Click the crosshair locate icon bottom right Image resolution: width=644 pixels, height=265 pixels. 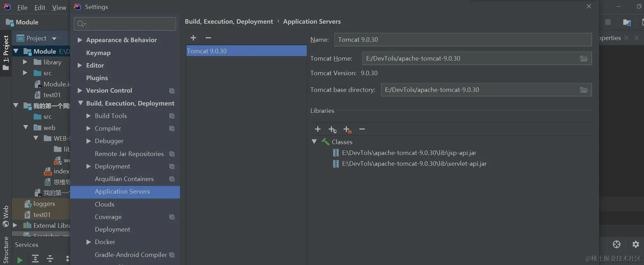[x=616, y=244]
